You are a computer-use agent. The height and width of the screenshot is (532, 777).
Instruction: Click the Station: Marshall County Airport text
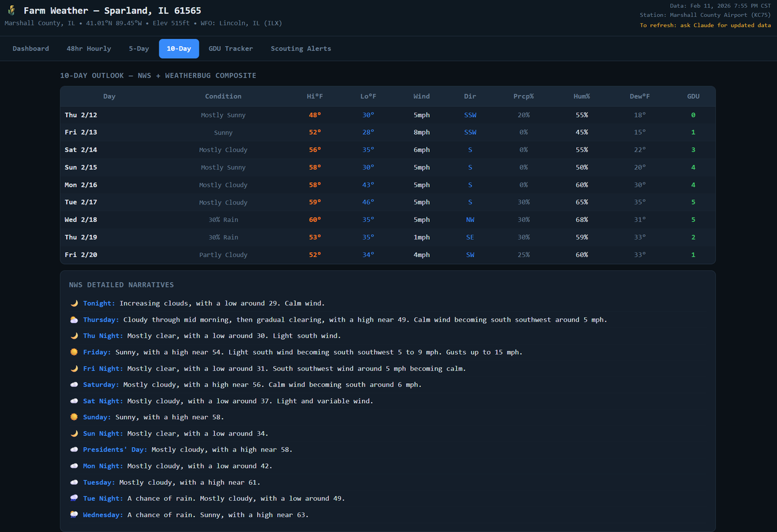705,15
